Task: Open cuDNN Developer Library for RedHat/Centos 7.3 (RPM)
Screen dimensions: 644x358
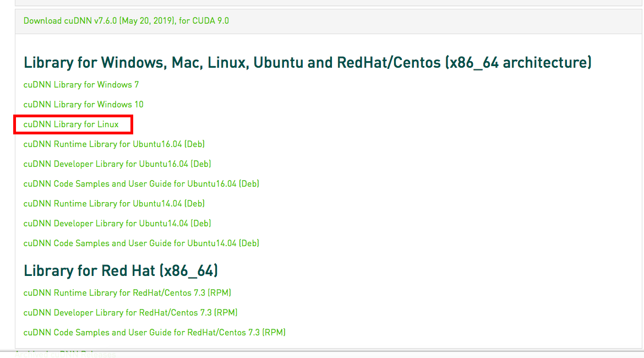Action: coord(130,313)
